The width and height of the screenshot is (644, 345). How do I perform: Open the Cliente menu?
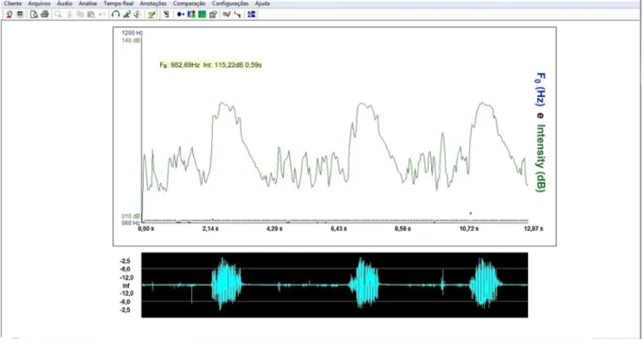point(13,3)
